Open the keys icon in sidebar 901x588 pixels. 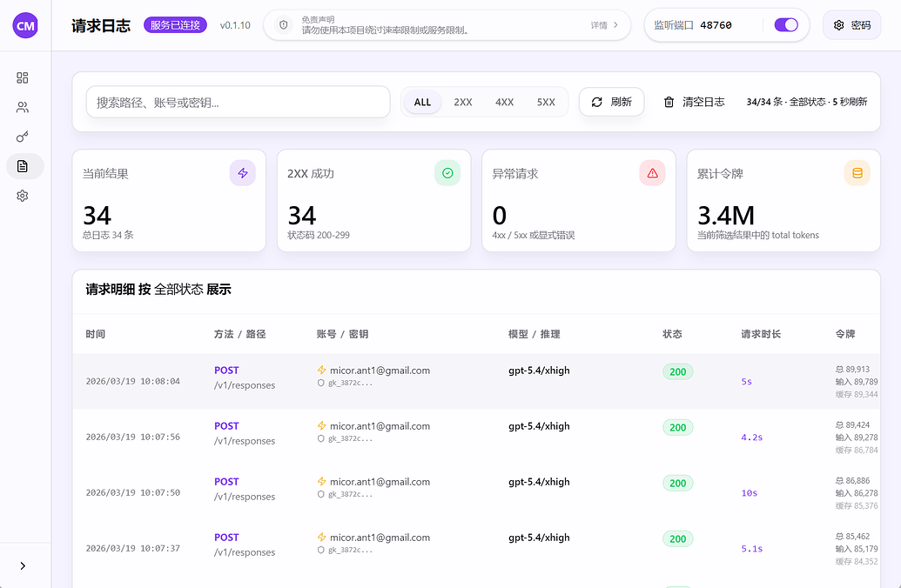[23, 137]
